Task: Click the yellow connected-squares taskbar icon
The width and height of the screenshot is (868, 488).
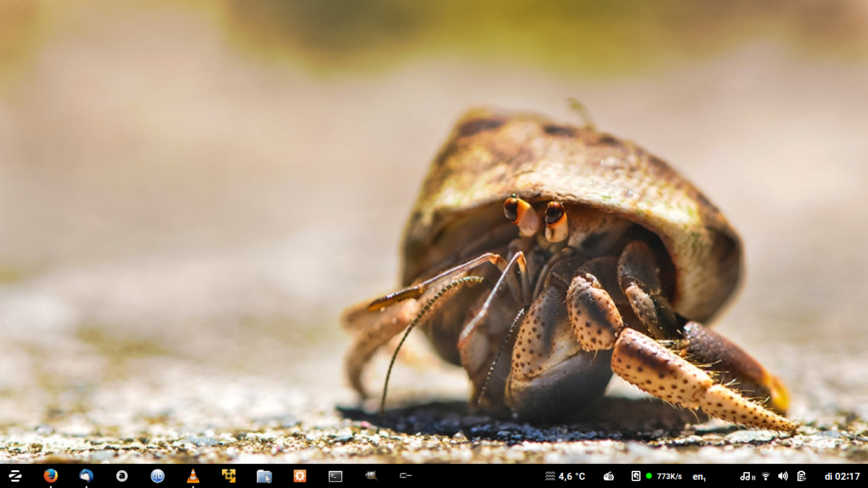Action: click(x=229, y=476)
